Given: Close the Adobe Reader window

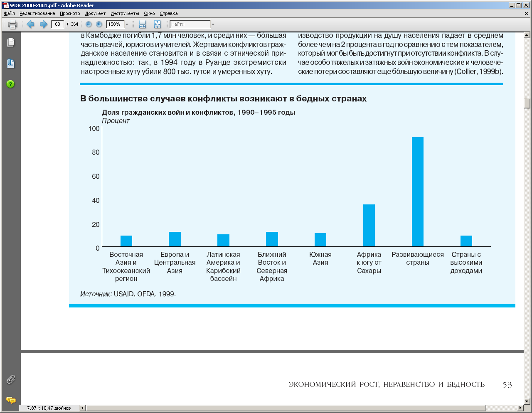Looking at the screenshot, I should (x=526, y=5).
